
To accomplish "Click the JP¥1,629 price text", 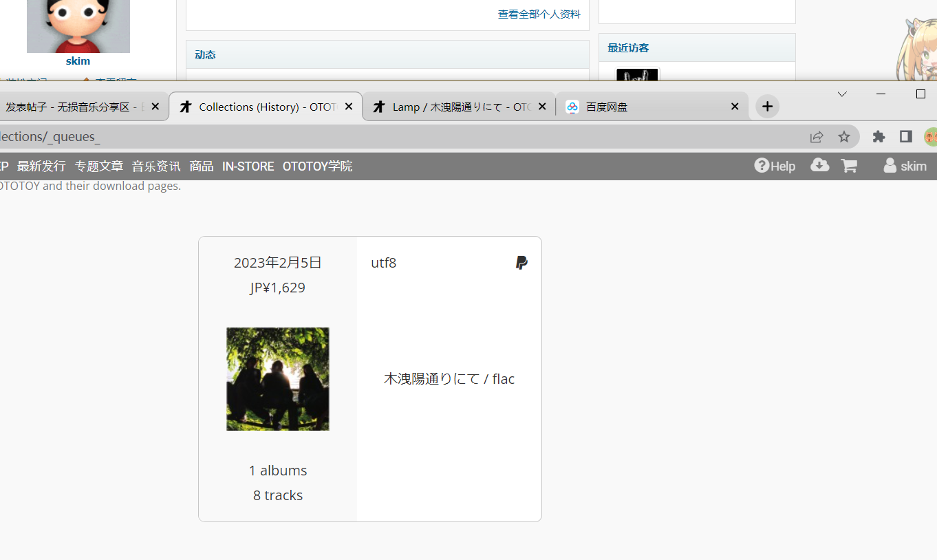I will click(278, 288).
